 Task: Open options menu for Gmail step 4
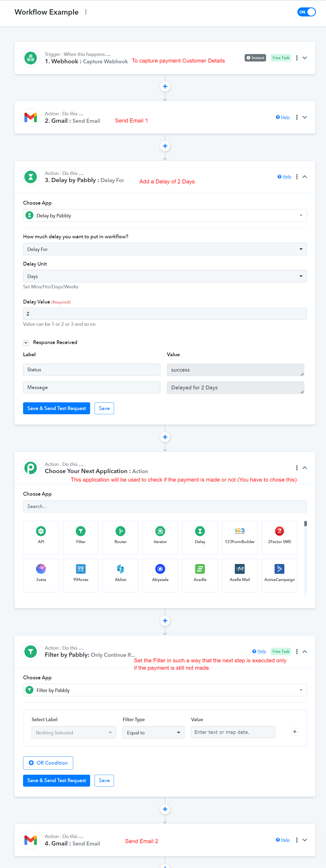(297, 840)
